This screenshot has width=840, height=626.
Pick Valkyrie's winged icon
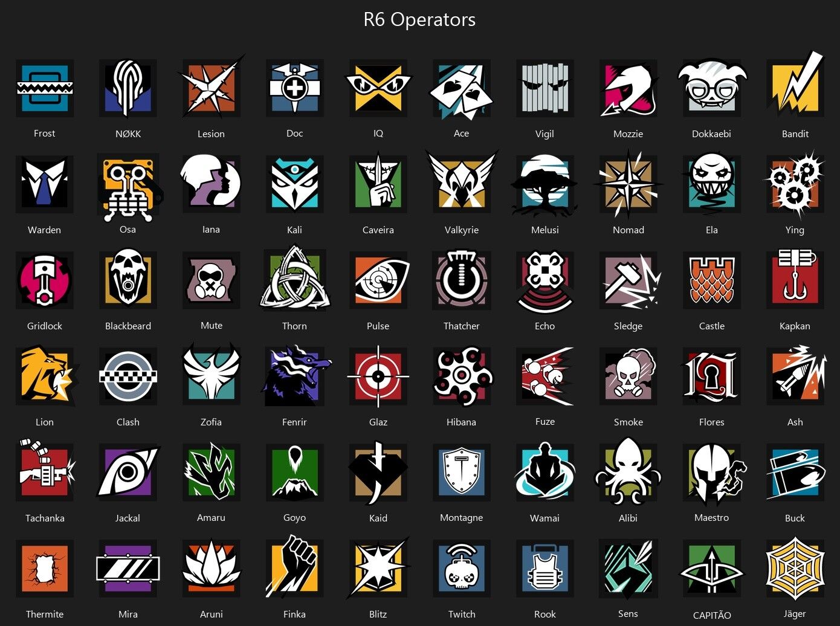(462, 181)
